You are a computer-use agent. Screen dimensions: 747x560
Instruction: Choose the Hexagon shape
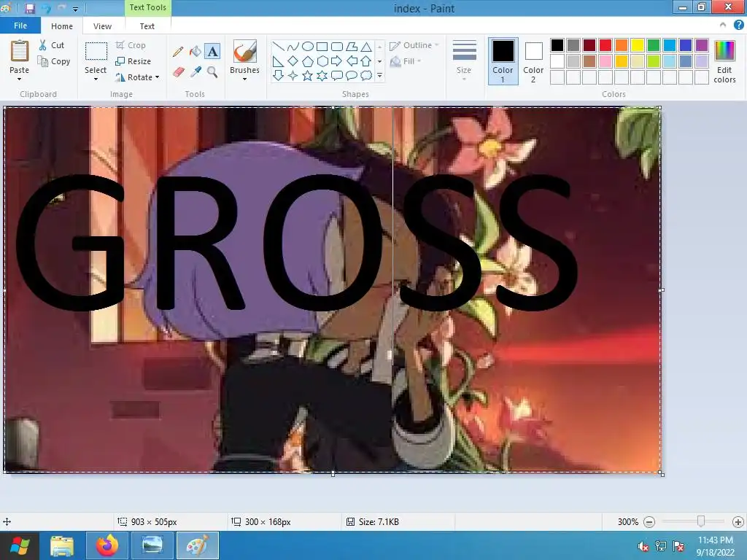(x=322, y=61)
